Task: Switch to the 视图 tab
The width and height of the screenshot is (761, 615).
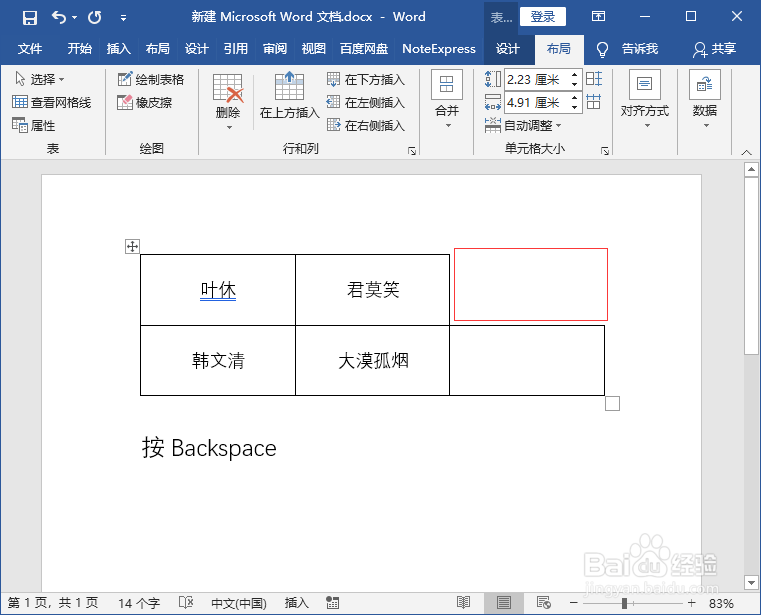Action: point(314,49)
